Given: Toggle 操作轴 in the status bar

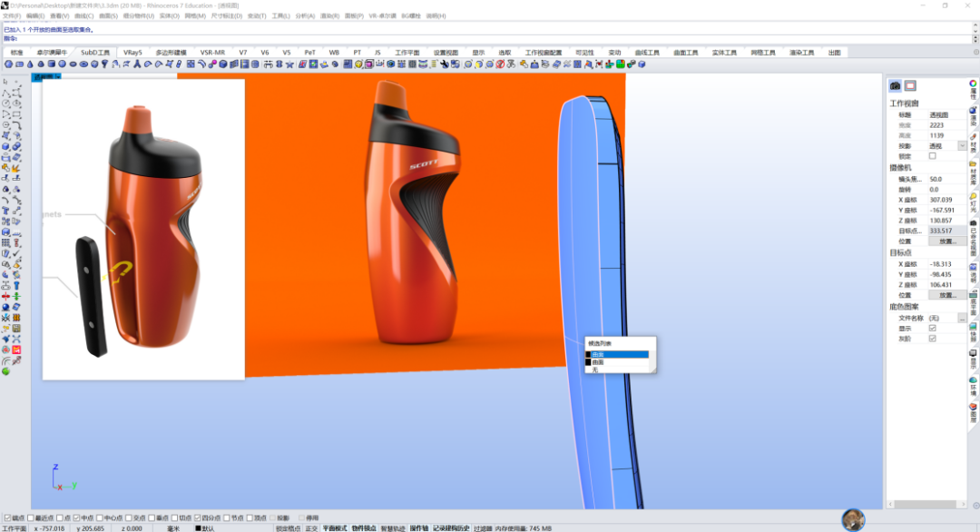Looking at the screenshot, I should tap(418, 528).
